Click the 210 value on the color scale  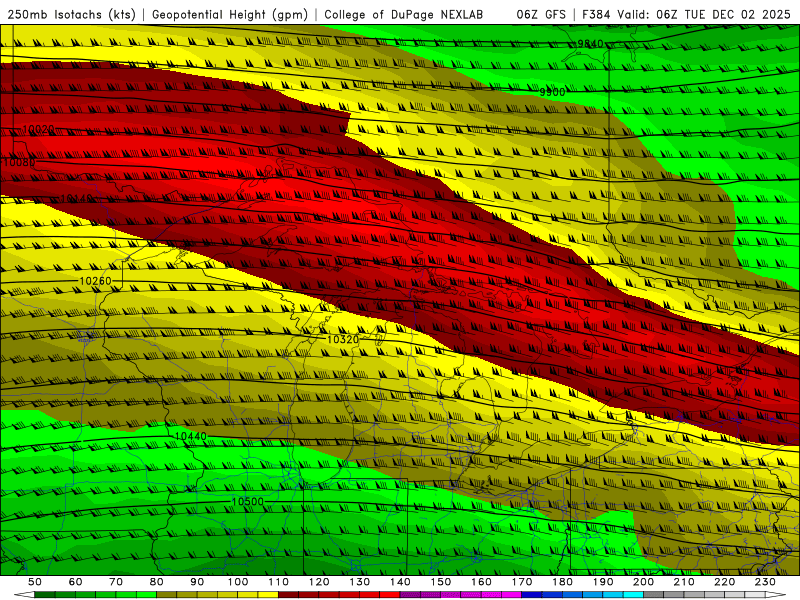tap(684, 582)
